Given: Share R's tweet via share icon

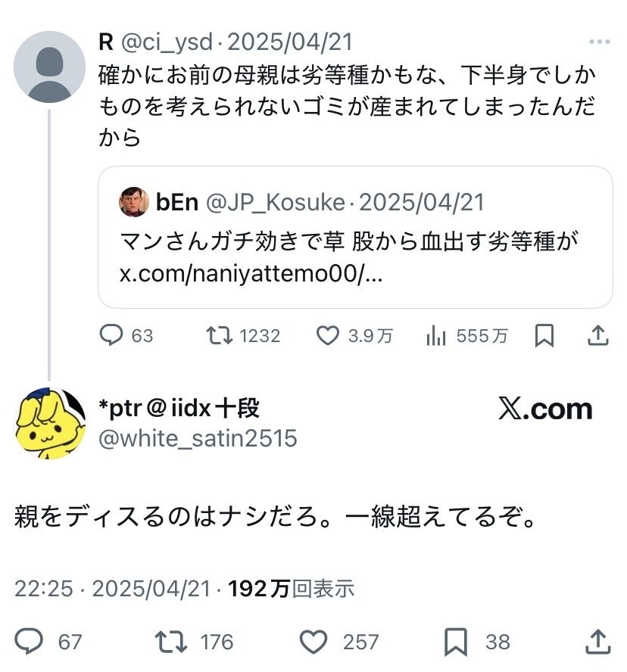Looking at the screenshot, I should pyautogui.click(x=597, y=335).
